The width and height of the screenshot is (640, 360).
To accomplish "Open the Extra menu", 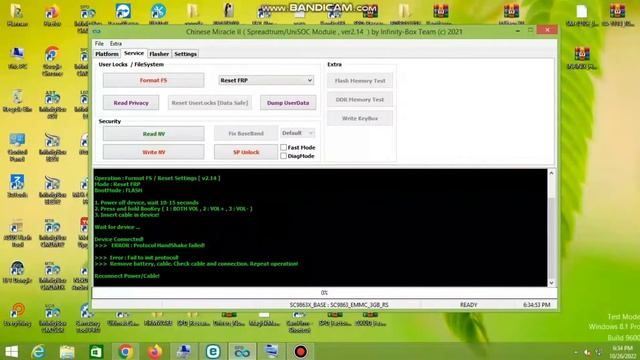I will (116, 43).
